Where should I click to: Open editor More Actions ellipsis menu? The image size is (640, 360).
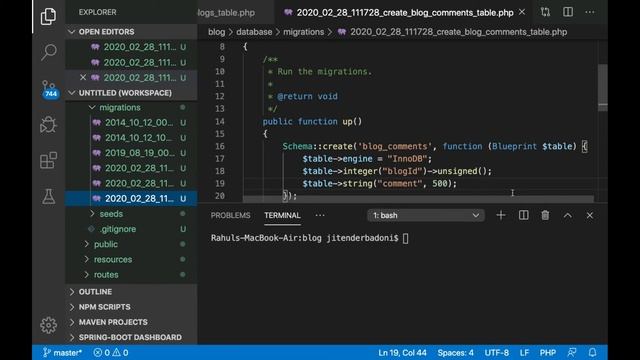[x=590, y=12]
